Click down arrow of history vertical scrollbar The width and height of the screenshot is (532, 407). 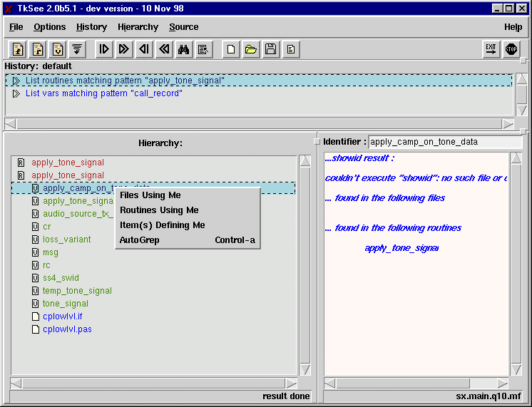tap(521, 110)
